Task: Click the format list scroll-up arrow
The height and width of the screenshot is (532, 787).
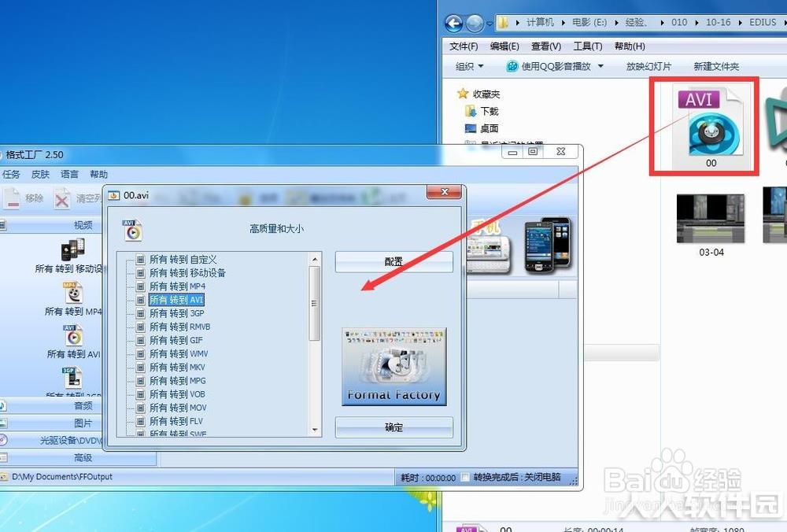Action: pyautogui.click(x=315, y=259)
